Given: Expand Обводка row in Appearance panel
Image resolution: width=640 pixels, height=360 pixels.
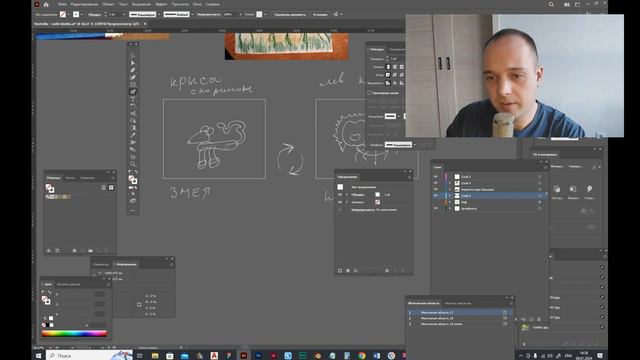Looking at the screenshot, I should click(347, 195).
